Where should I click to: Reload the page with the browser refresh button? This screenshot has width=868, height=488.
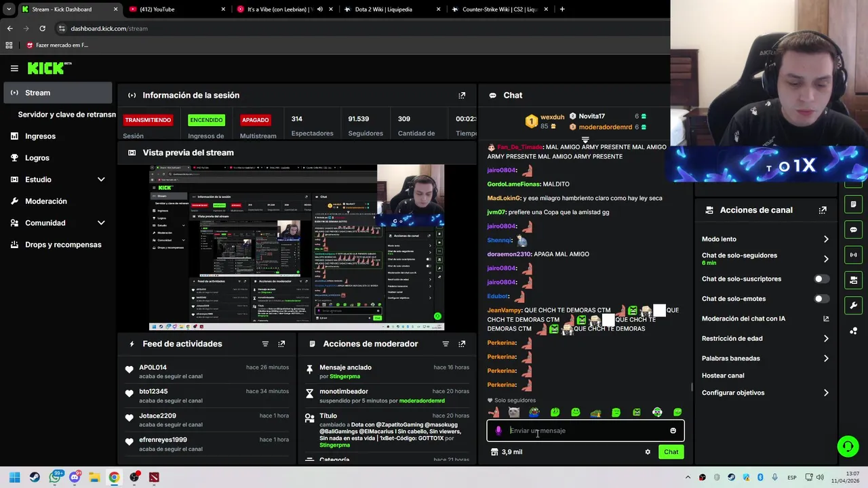pos(42,28)
